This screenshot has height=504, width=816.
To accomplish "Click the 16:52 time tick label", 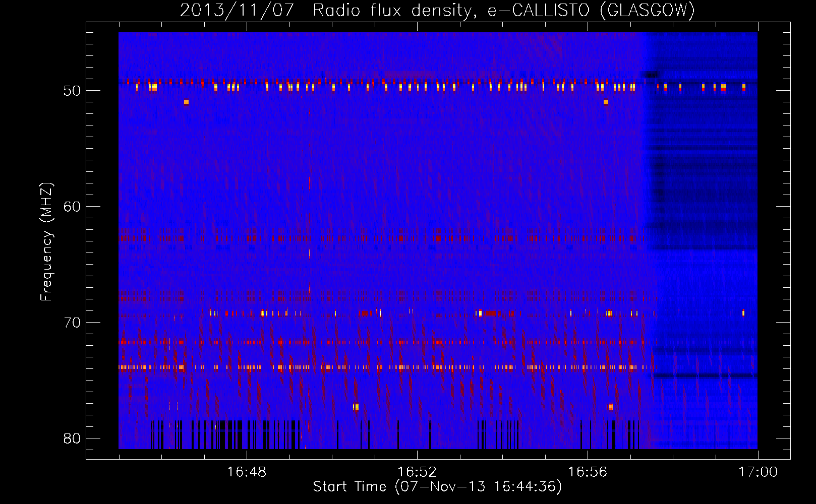I will tap(417, 472).
